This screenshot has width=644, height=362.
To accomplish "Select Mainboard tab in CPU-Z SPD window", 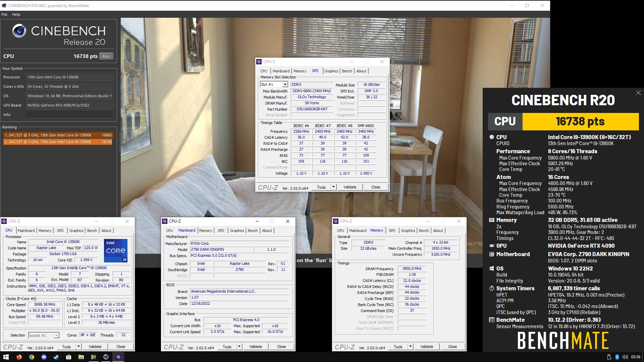I will (281, 71).
